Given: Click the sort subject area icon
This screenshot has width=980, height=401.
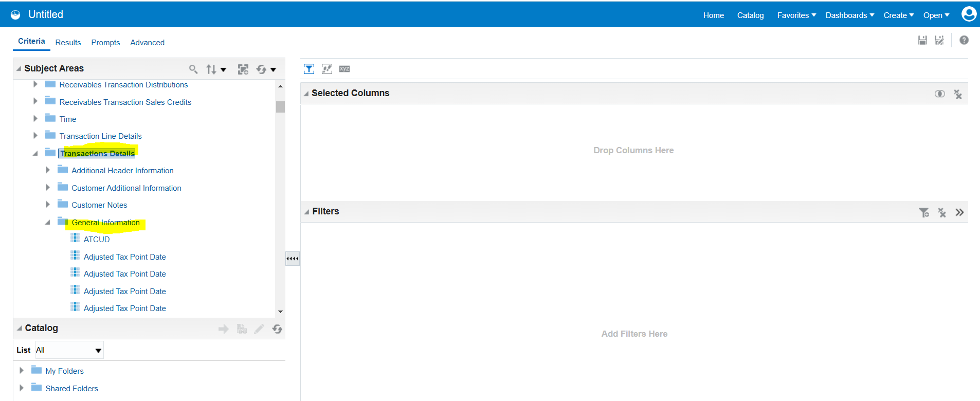Looking at the screenshot, I should click(x=211, y=69).
